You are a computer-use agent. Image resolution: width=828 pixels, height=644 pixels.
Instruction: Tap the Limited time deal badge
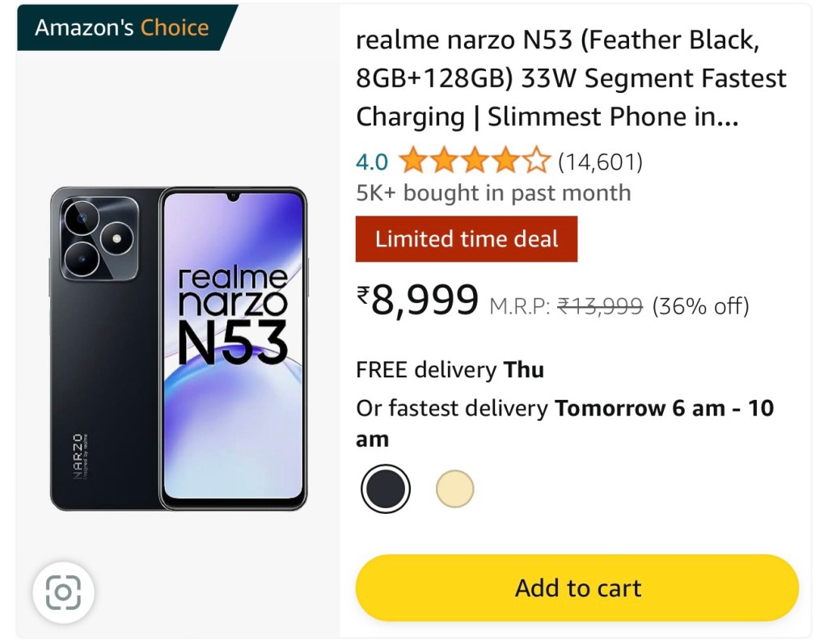[467, 239]
